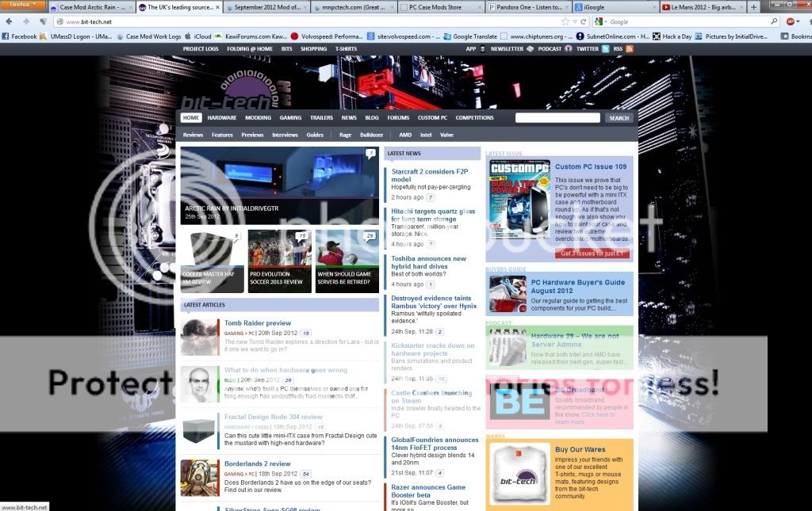Open Pro Evolution Soccer 2013 Review thumbnail
Image resolution: width=812 pixels, height=511 pixels.
[x=280, y=261]
